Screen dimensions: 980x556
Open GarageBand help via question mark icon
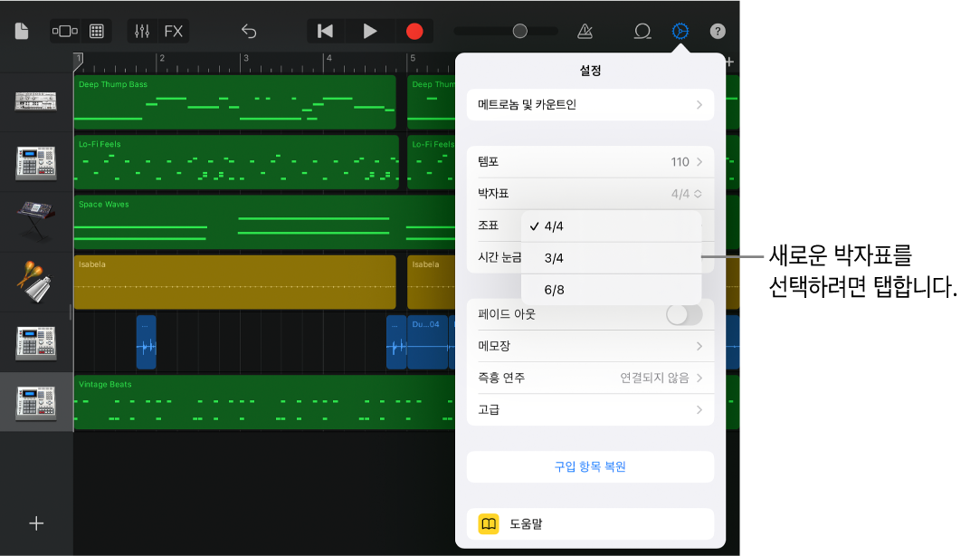pos(718,30)
